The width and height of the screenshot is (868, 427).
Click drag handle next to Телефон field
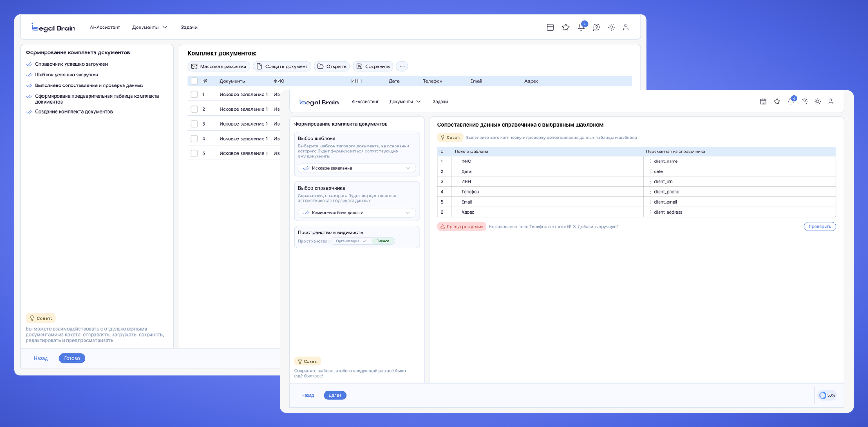click(x=458, y=192)
